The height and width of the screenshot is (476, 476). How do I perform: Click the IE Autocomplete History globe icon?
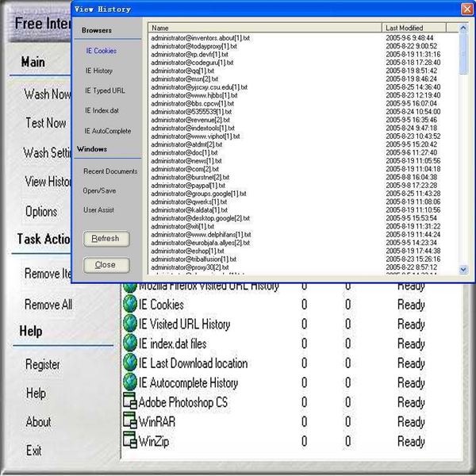pos(130,382)
